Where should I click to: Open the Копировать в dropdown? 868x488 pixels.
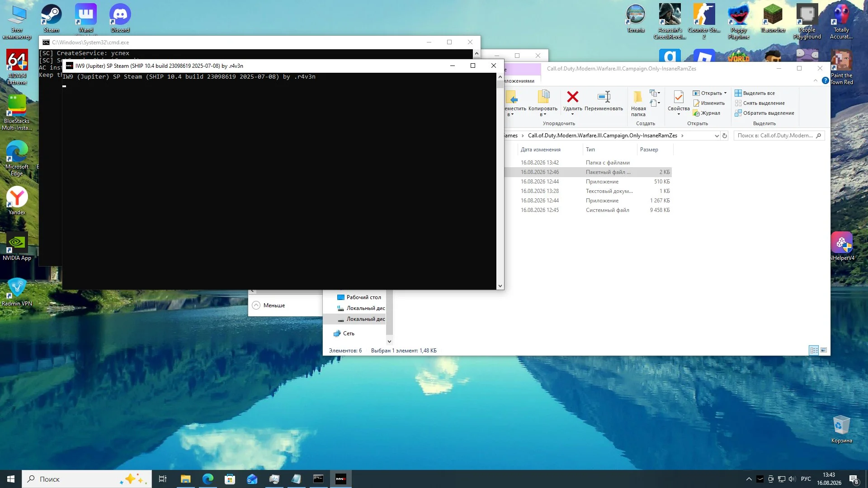(x=542, y=112)
